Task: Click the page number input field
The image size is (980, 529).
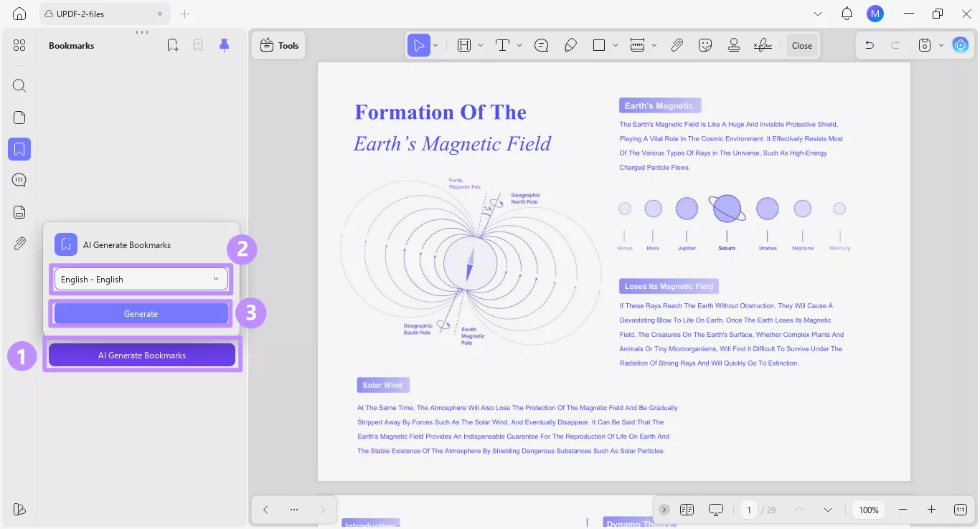Action: tap(749, 510)
